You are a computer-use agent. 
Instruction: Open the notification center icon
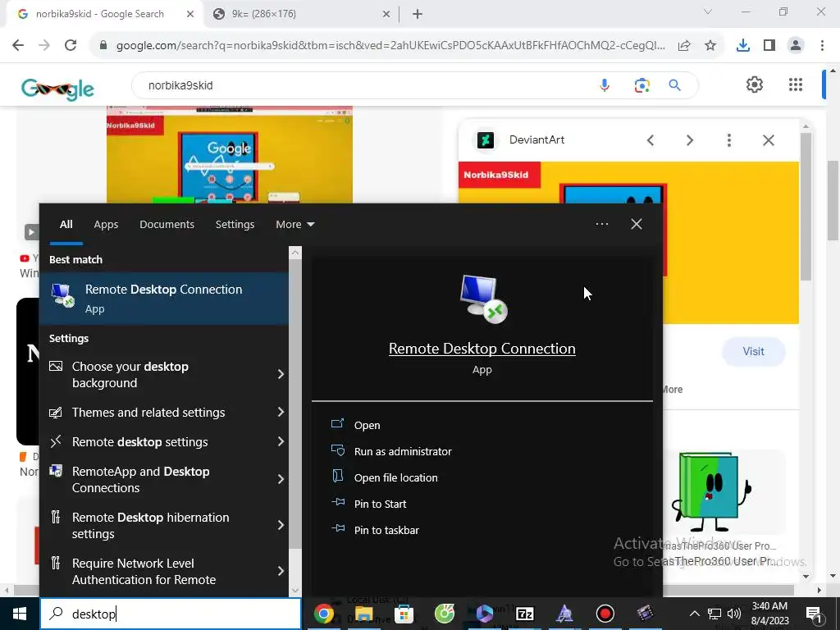[814, 614]
